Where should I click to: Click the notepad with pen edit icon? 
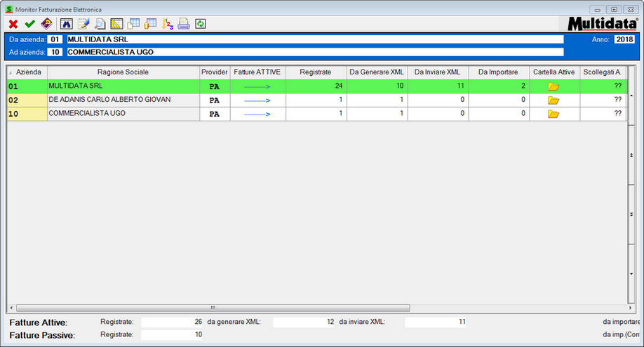coord(83,24)
